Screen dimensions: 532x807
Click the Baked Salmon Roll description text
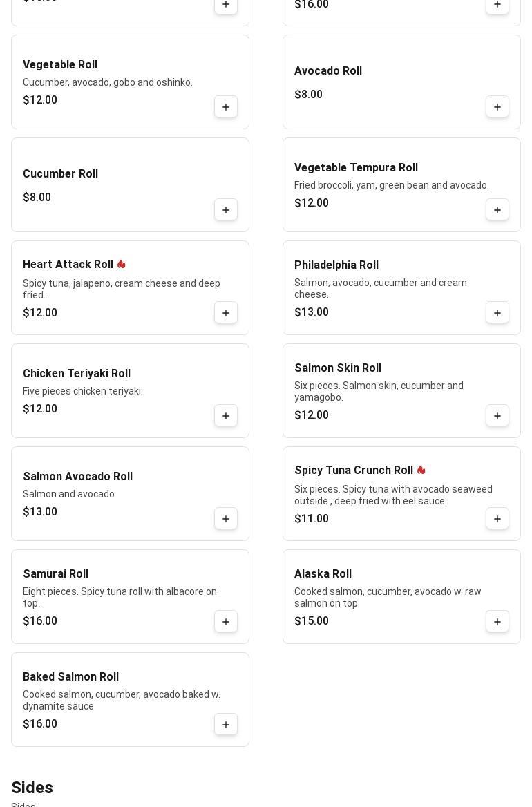[x=122, y=700]
